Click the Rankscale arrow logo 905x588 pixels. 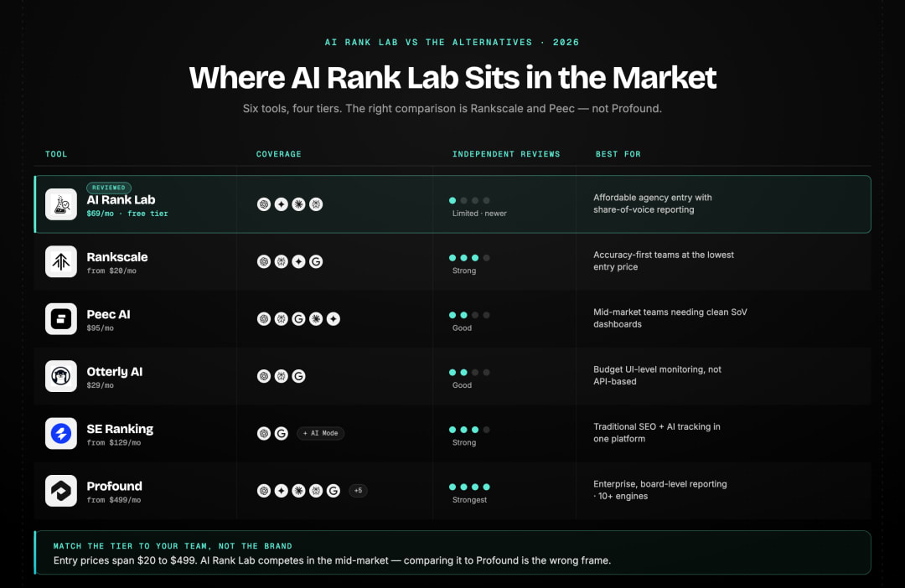click(61, 261)
